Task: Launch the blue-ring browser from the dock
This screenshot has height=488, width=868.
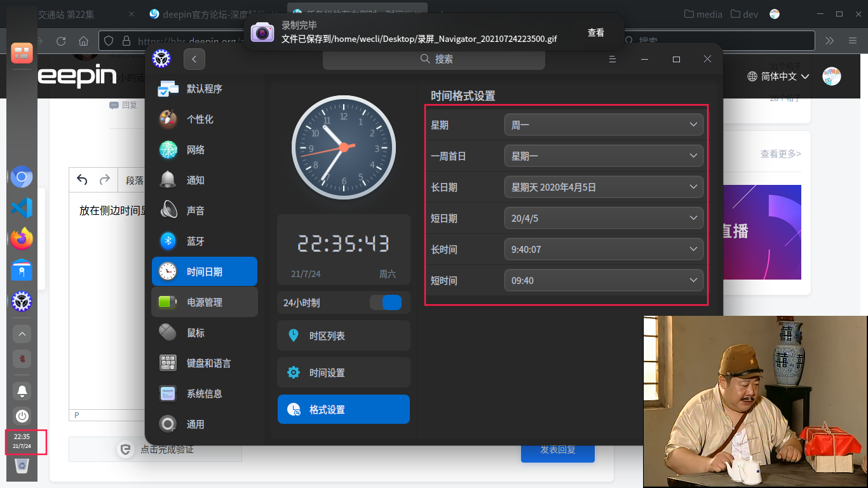Action: (22, 177)
